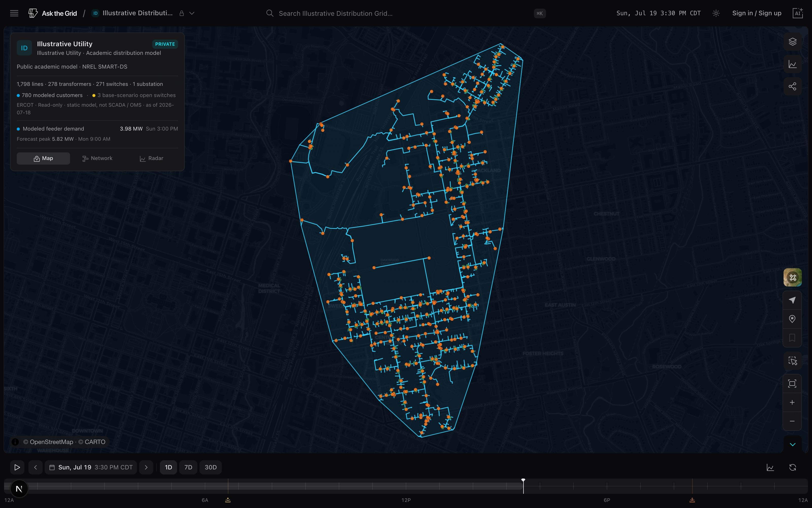812x508 pixels.
Task: Click the bookmark icon
Action: click(x=792, y=338)
